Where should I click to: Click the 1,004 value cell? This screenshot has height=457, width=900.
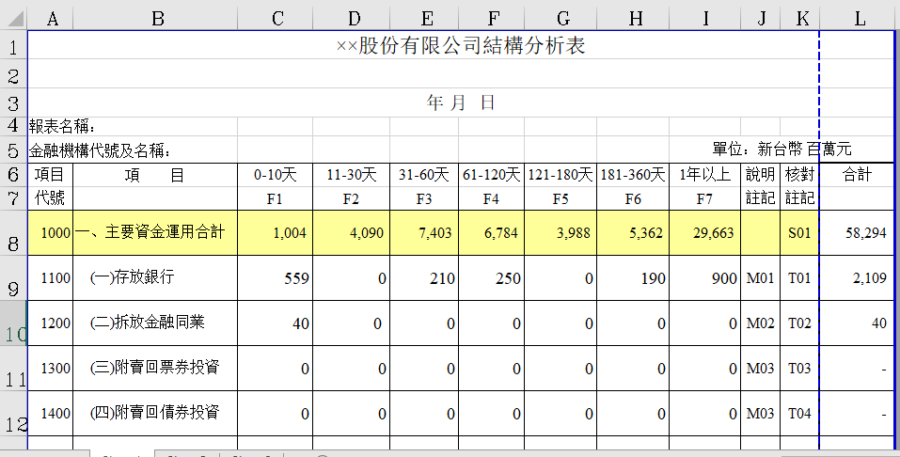(276, 233)
